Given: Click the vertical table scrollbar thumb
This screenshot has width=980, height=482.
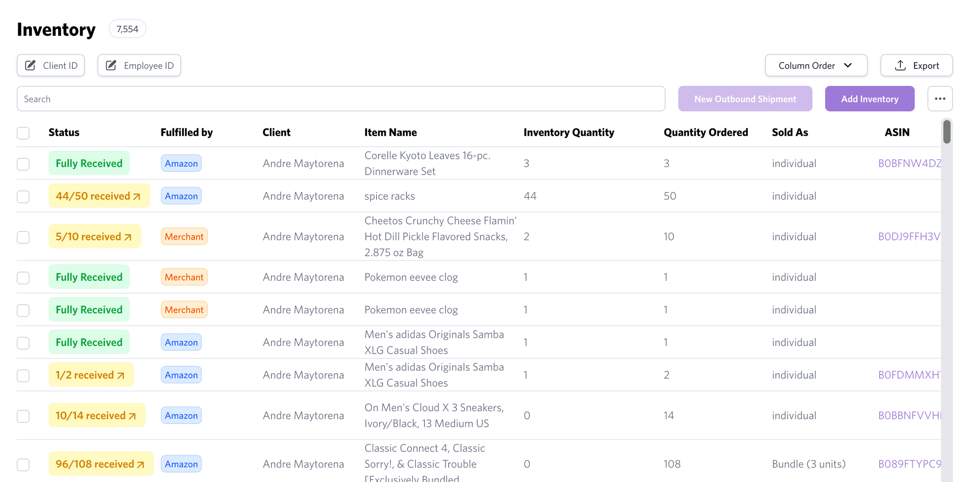Looking at the screenshot, I should 947,132.
